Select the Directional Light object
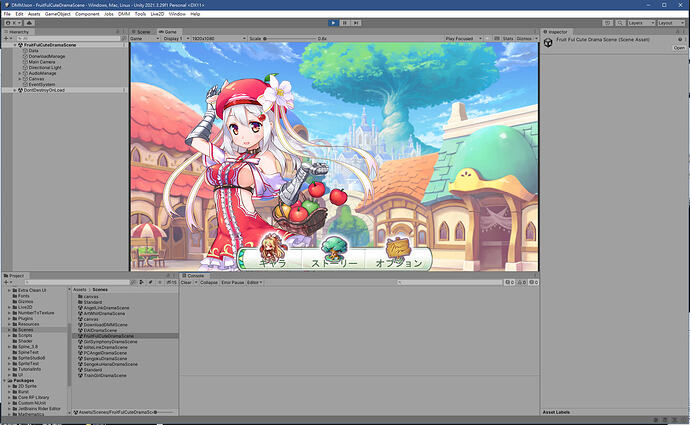 pyautogui.click(x=45, y=68)
